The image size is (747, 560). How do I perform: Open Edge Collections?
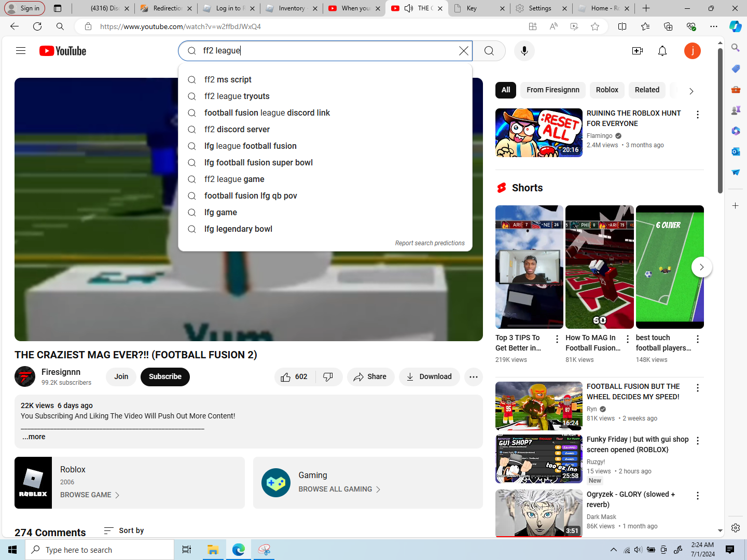(668, 26)
